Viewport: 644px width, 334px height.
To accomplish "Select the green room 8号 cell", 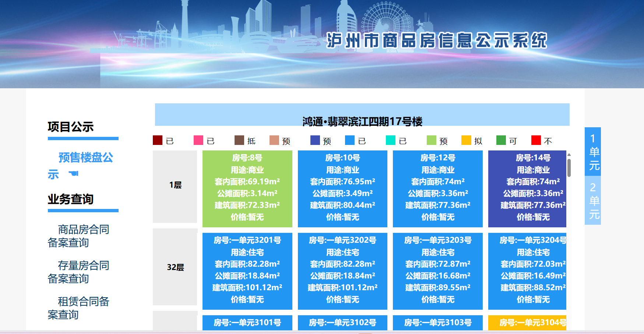I will point(247,188).
